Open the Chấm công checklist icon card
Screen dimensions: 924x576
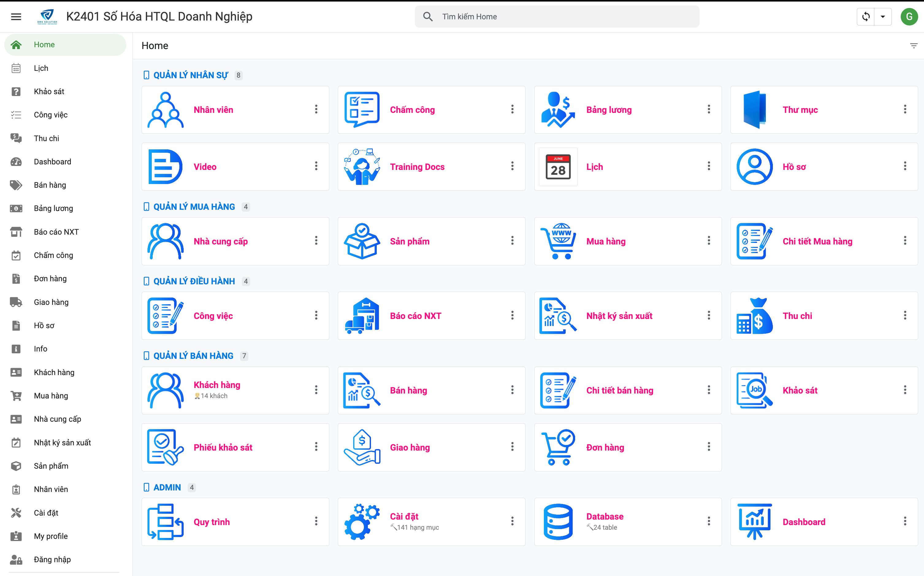coord(362,109)
